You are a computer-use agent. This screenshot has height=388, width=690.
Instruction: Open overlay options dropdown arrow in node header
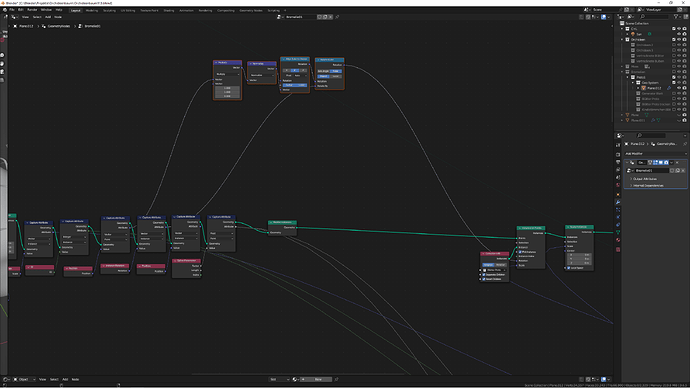pyautogui.click(x=609, y=17)
